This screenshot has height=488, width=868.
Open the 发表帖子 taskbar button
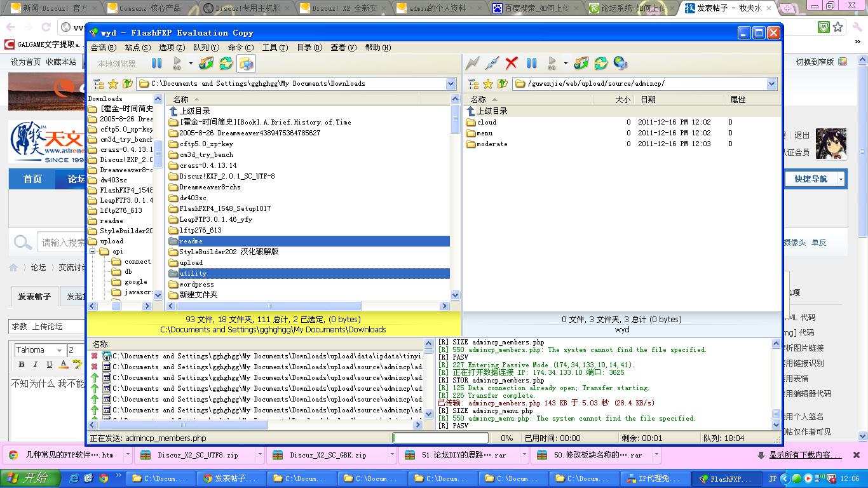pos(230,478)
